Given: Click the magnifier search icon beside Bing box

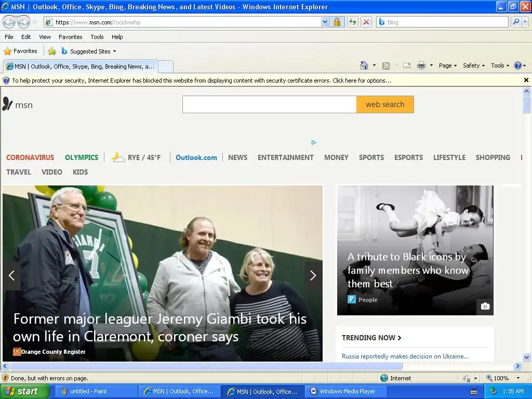Looking at the screenshot, I should [516, 22].
